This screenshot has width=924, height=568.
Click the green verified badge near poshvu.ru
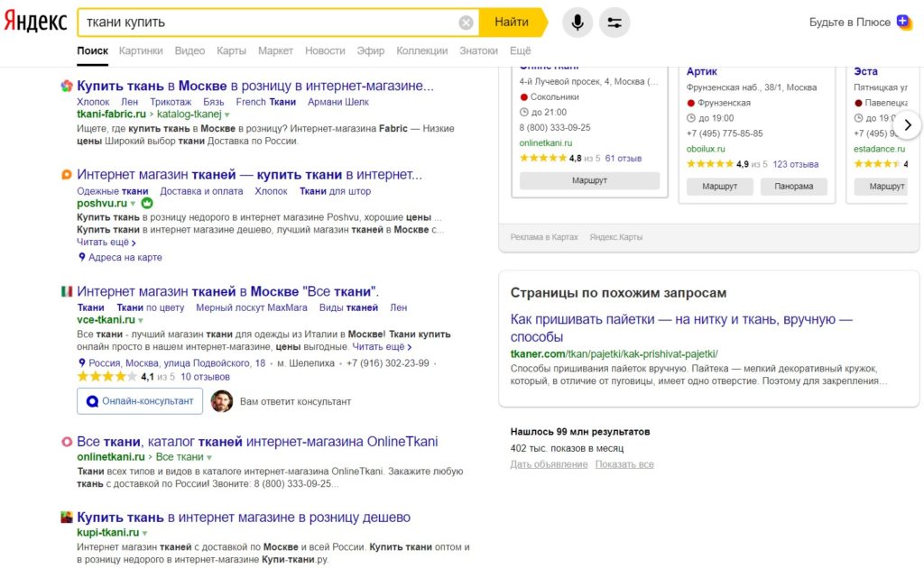click(147, 203)
